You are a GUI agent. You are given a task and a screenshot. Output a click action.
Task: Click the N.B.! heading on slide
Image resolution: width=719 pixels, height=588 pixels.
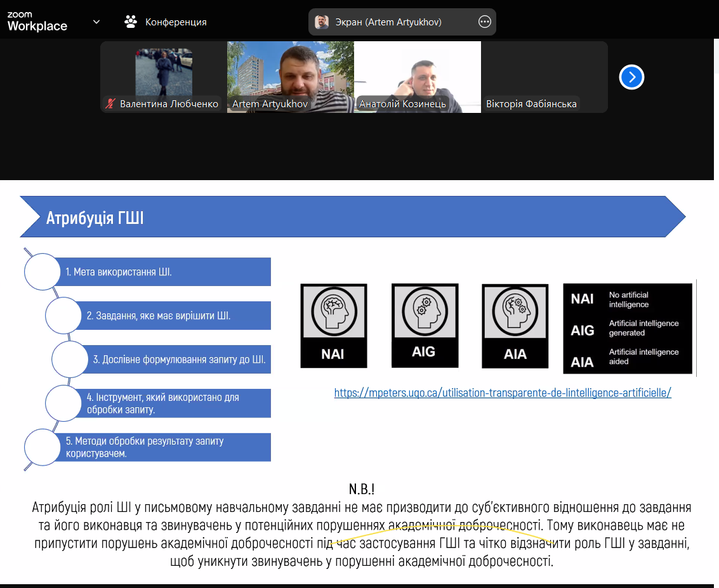click(362, 489)
